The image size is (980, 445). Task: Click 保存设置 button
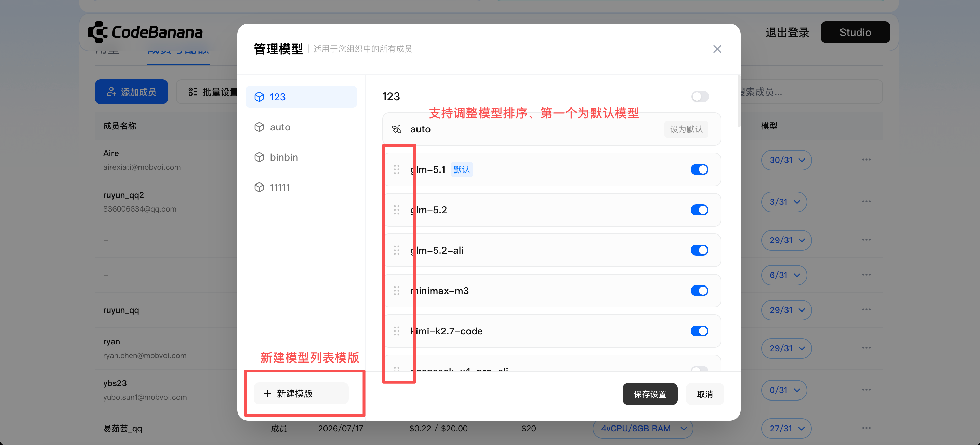(x=650, y=394)
